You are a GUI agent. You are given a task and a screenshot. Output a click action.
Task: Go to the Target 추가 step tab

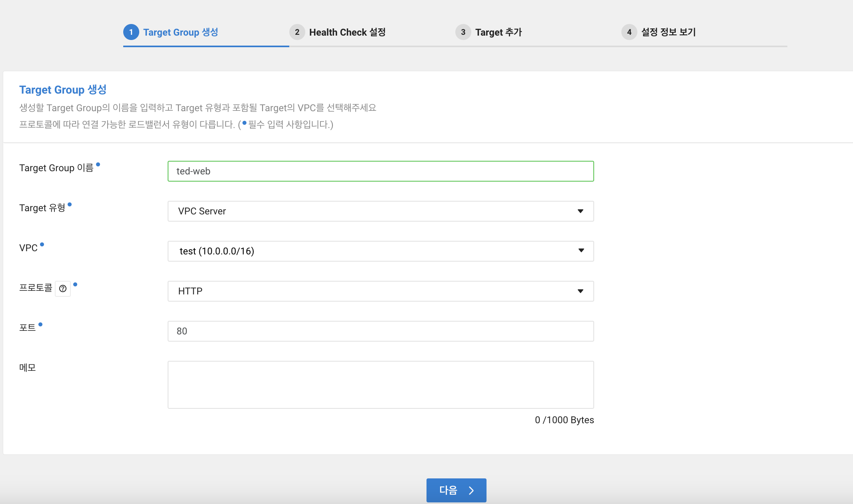(x=499, y=32)
